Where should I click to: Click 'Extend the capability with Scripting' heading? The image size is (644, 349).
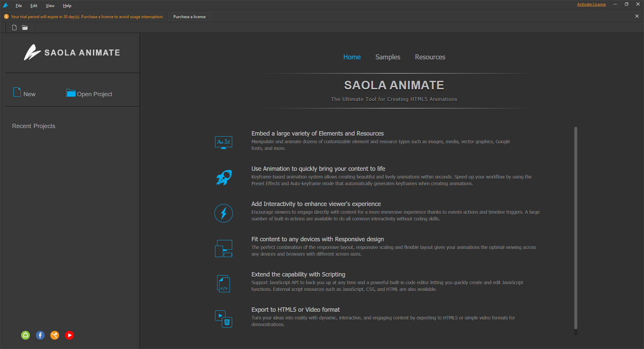click(x=298, y=275)
